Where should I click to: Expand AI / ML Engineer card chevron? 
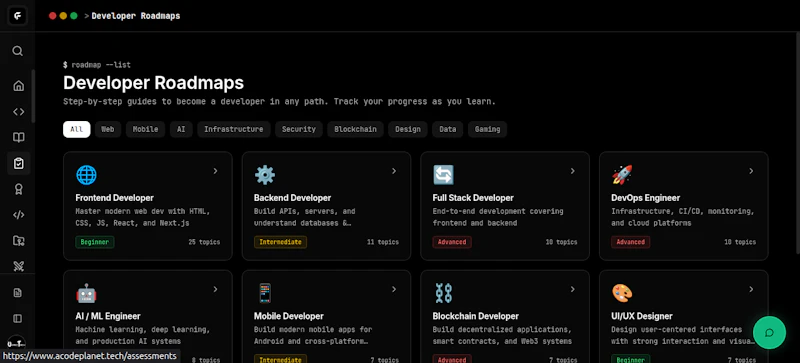coord(215,289)
